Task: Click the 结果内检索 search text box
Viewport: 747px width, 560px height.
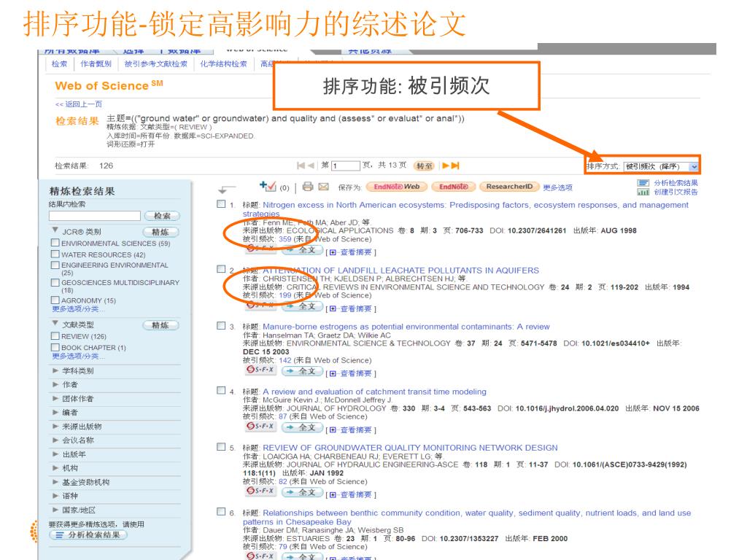Action: tap(94, 216)
